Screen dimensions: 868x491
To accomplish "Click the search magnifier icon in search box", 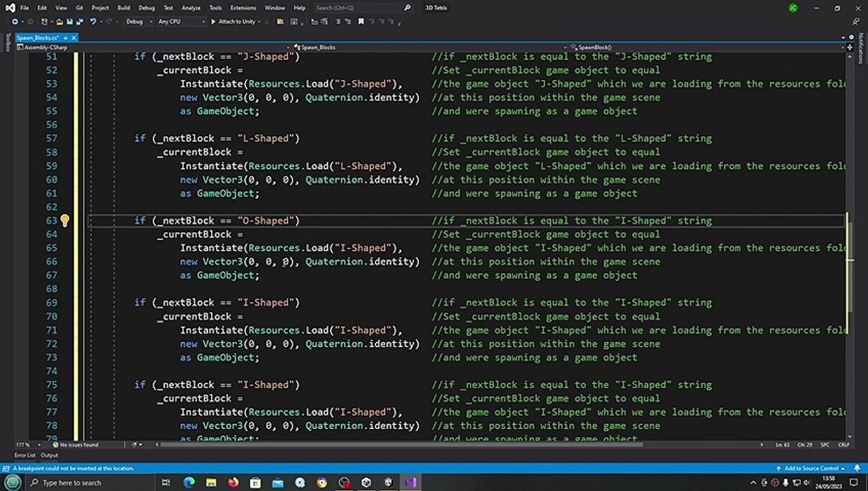I will tap(407, 8).
